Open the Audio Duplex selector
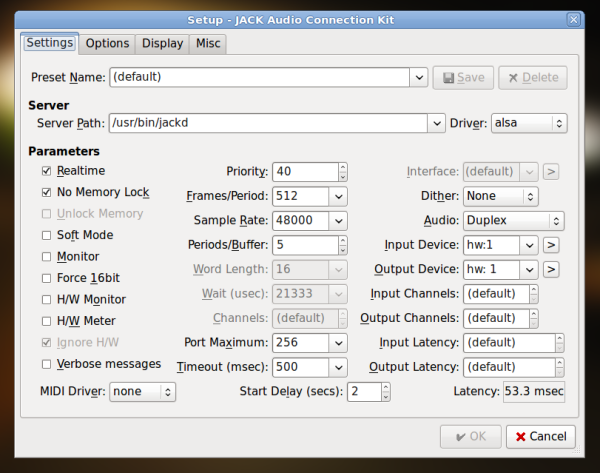Image resolution: width=600 pixels, height=473 pixels. pyautogui.click(x=514, y=221)
